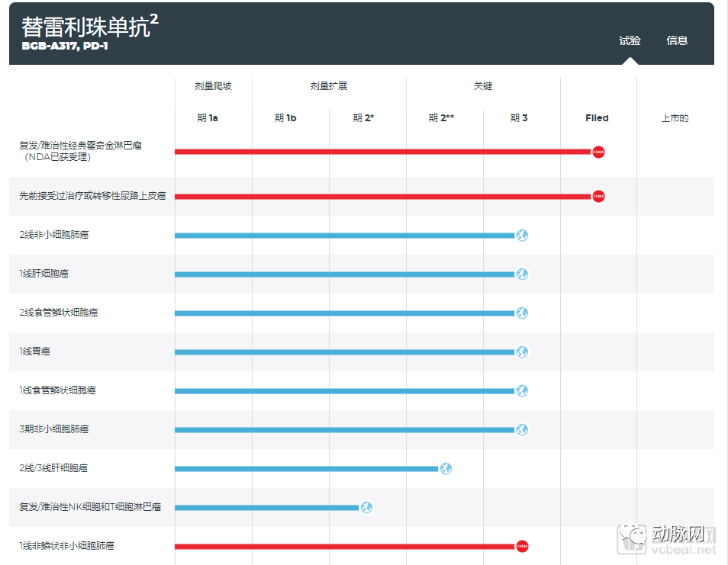Click the 剂量爬坡 group header

(x=213, y=86)
